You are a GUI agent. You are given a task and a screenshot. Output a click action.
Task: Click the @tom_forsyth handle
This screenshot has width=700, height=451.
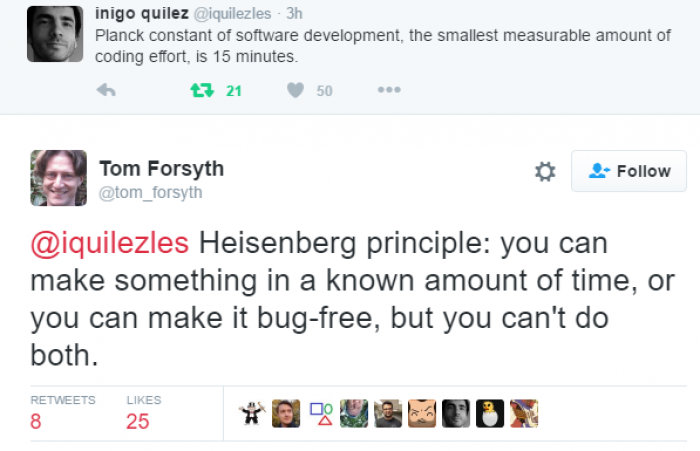[150, 192]
